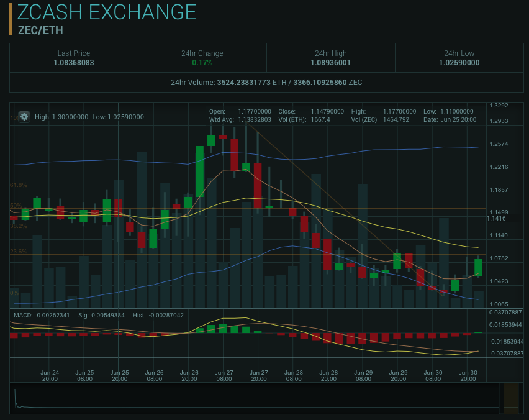Click the Jun 26 08:00 time axis label
The image size is (529, 420).
154,375
